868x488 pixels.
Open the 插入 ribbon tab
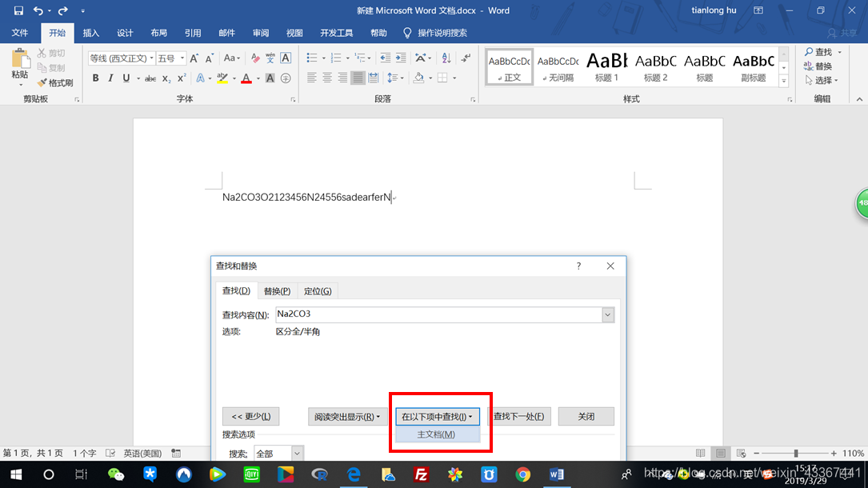click(90, 33)
